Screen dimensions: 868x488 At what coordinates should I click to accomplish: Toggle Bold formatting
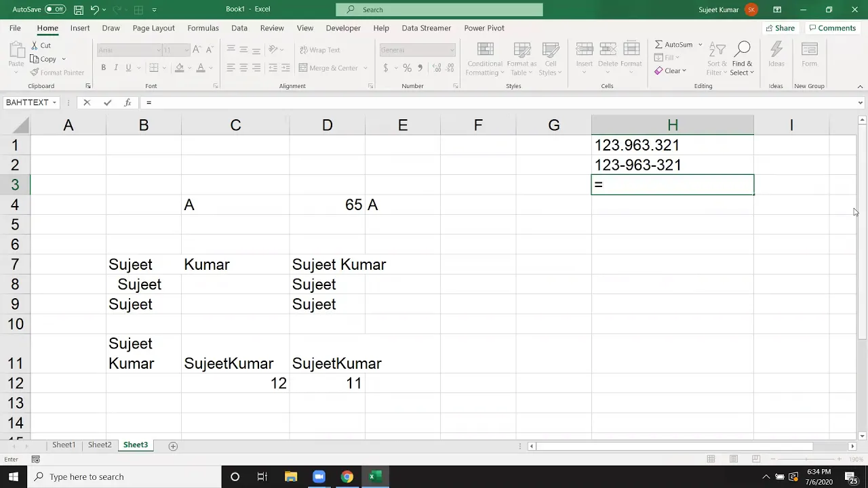[103, 68]
